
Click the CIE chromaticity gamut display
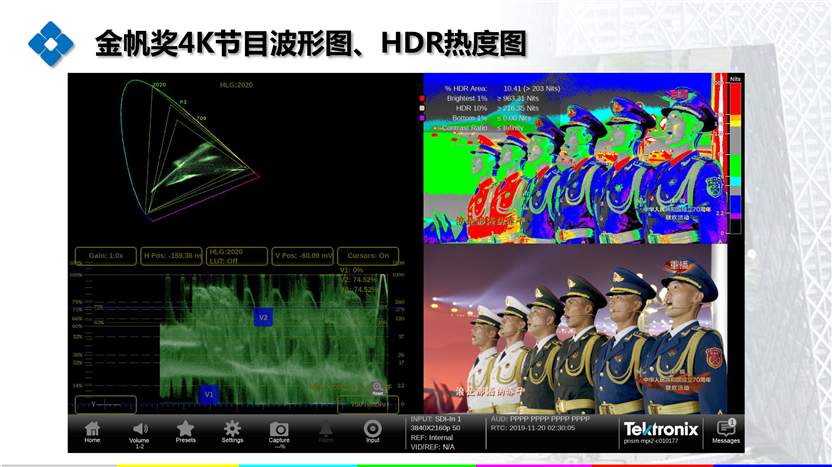(190, 150)
